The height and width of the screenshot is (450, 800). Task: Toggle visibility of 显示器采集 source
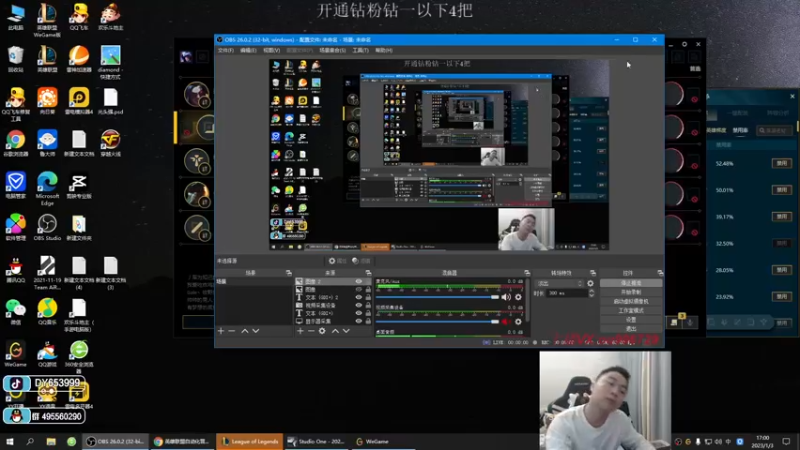(359, 321)
